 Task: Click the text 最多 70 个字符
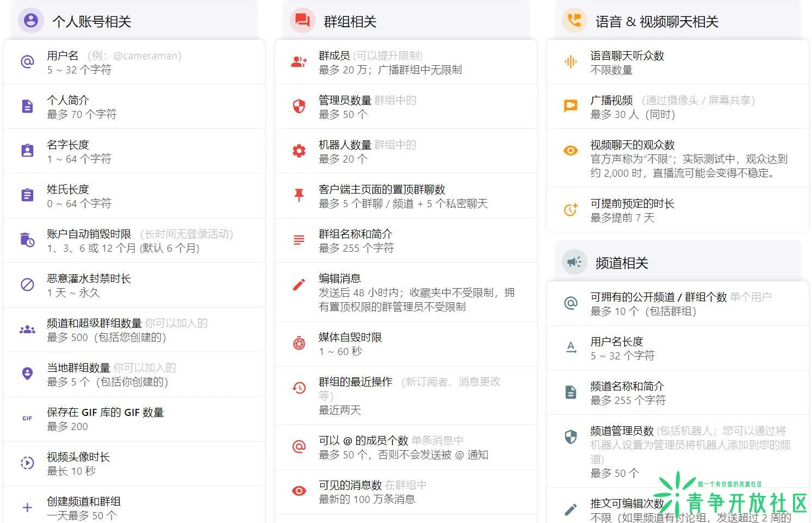(x=82, y=114)
